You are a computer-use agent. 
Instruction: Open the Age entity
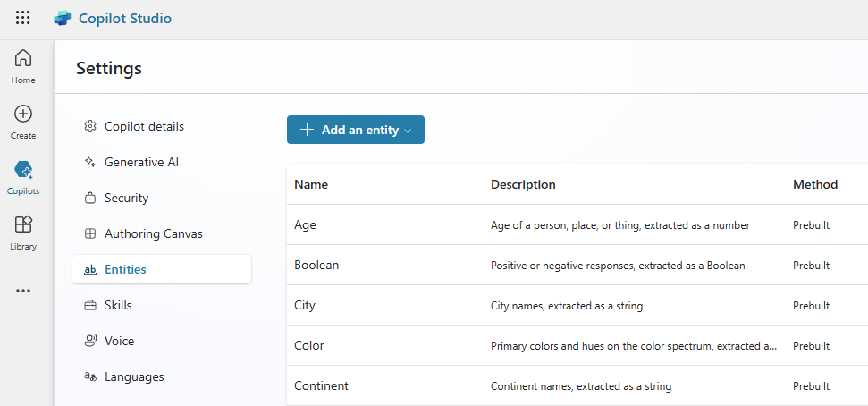tap(305, 224)
